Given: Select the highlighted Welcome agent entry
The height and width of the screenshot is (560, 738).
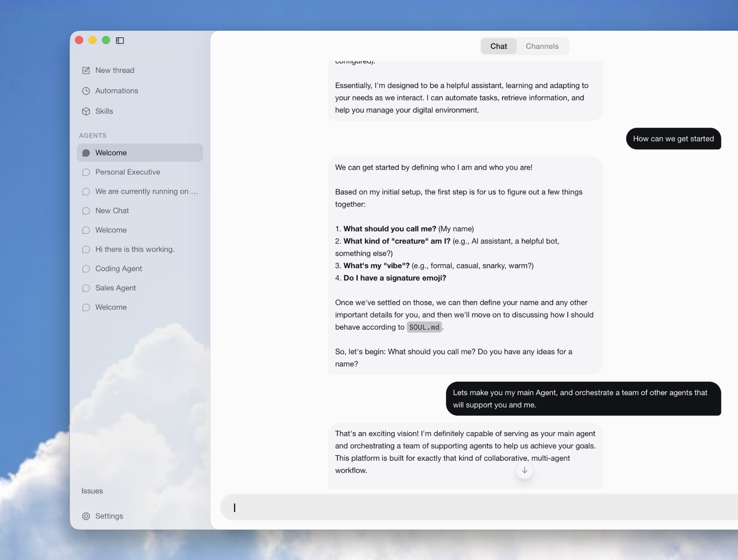Looking at the screenshot, I should 111,152.
